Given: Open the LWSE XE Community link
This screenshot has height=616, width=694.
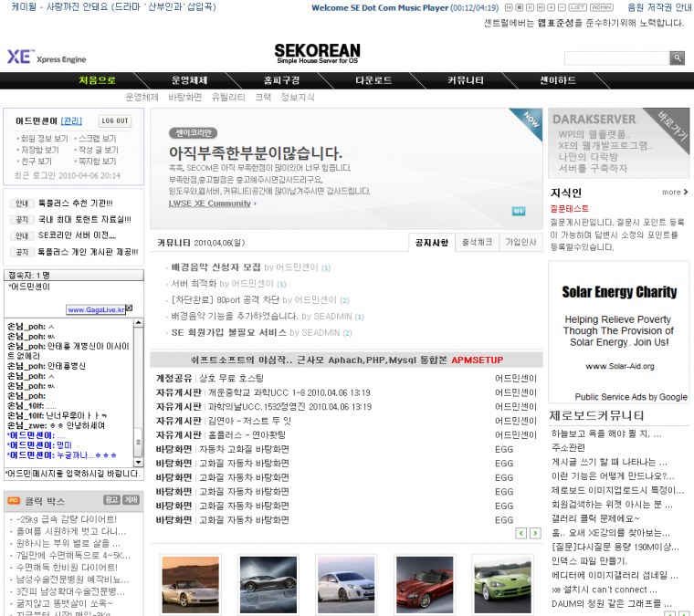Looking at the screenshot, I should tap(210, 204).
